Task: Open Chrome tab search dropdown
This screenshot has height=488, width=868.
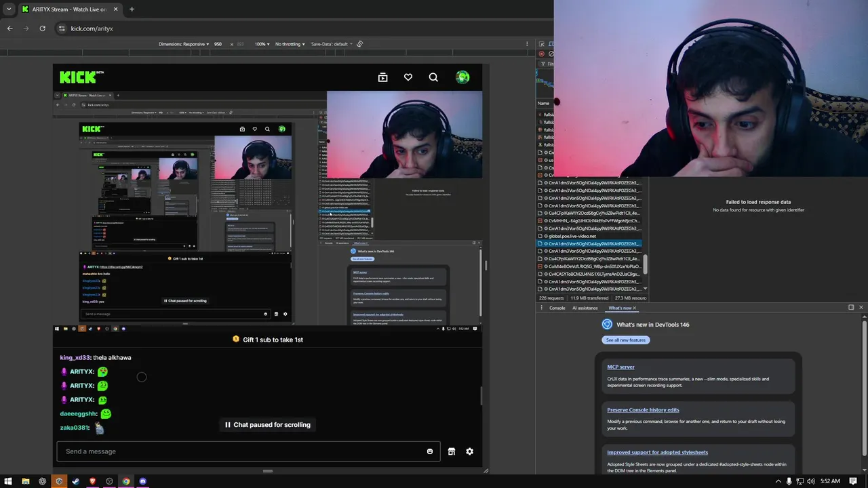Action: coord(8,9)
